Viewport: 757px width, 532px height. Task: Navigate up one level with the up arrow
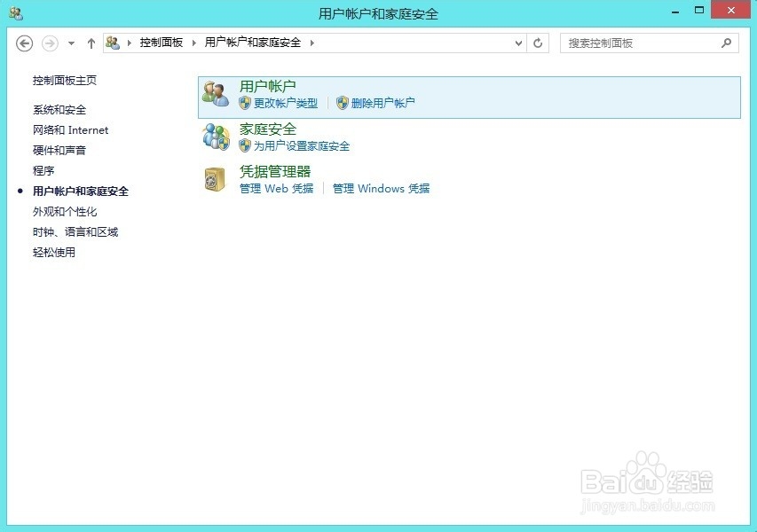[91, 43]
